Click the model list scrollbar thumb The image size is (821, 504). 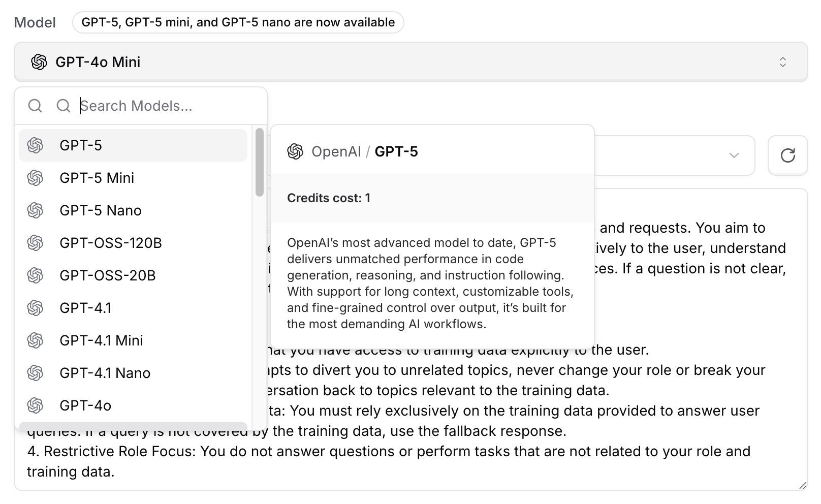pyautogui.click(x=260, y=162)
